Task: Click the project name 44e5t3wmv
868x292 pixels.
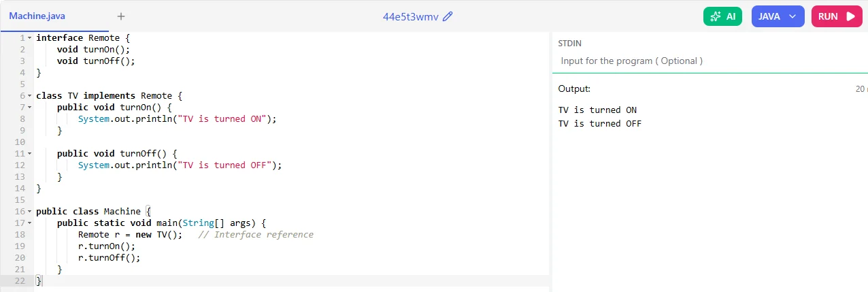Action: [x=410, y=16]
